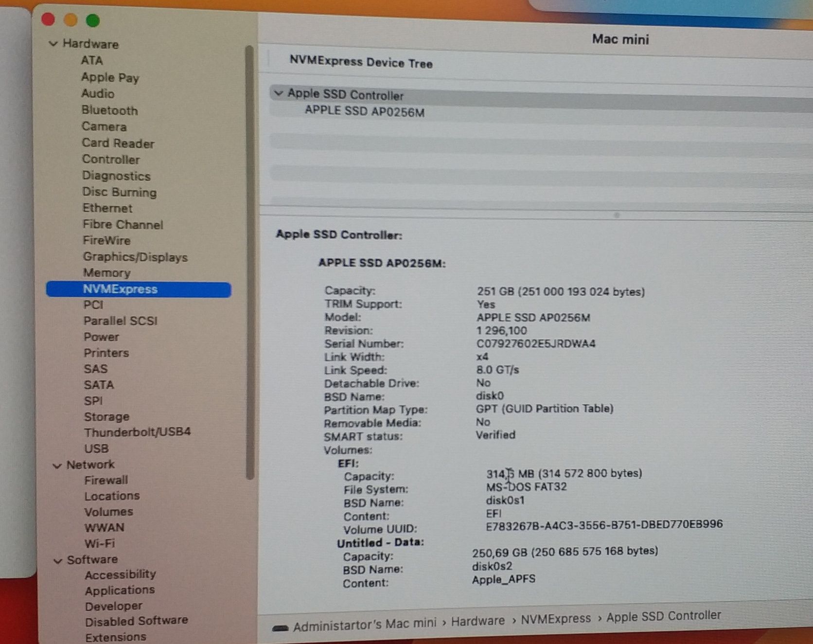
Task: Select Extensions under Software
Action: pos(115,637)
